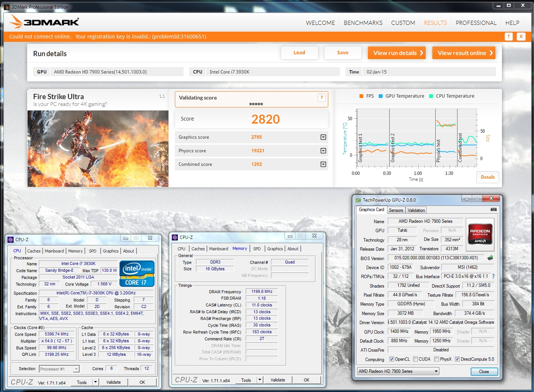Screen dimensions: 534x392
Task: Toggle the DirectCompute 5.0 checkbox
Action: (457, 359)
